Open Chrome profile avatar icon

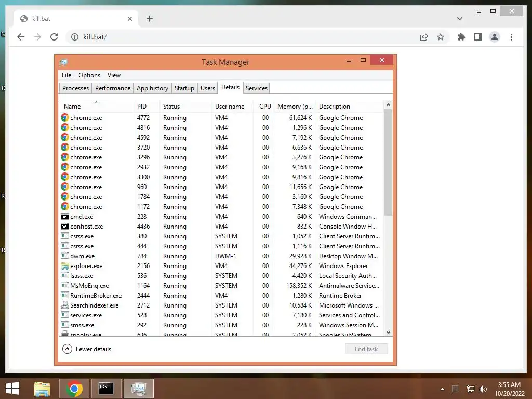click(x=495, y=37)
